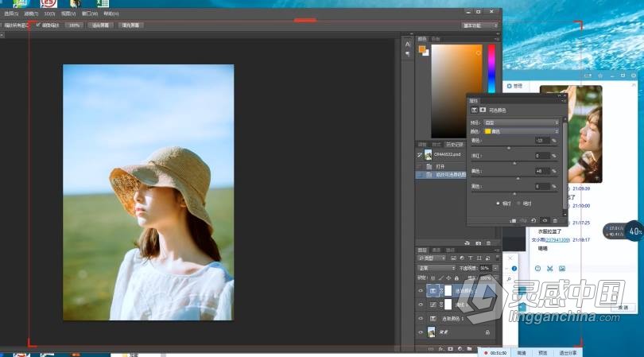Click the lock image pixels brush icon
This screenshot has width=644, height=357.
click(x=440, y=278)
